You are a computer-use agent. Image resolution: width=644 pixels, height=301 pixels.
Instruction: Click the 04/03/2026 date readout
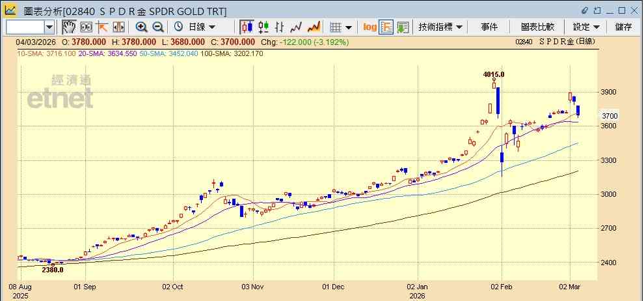35,42
